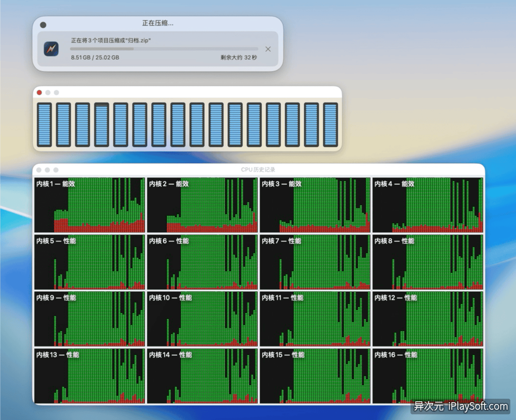Close the compression window with the dark dot
516x420 pixels.
[x=43, y=25]
